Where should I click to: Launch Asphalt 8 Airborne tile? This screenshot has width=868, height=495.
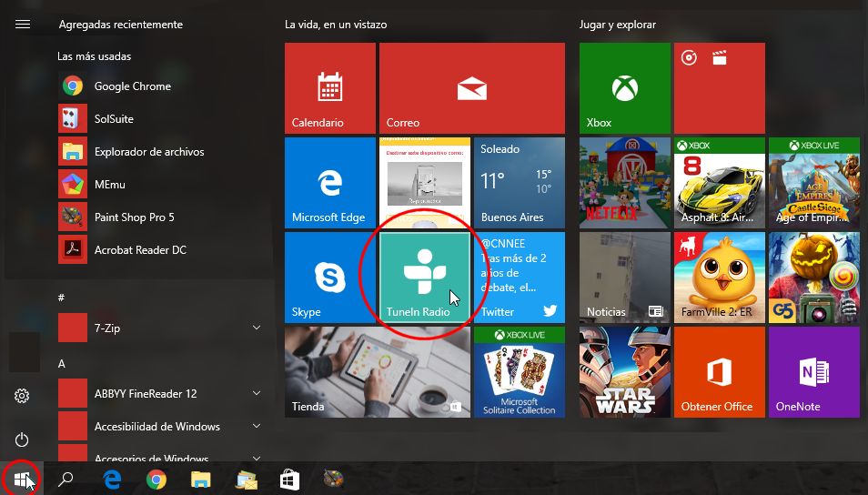720,183
